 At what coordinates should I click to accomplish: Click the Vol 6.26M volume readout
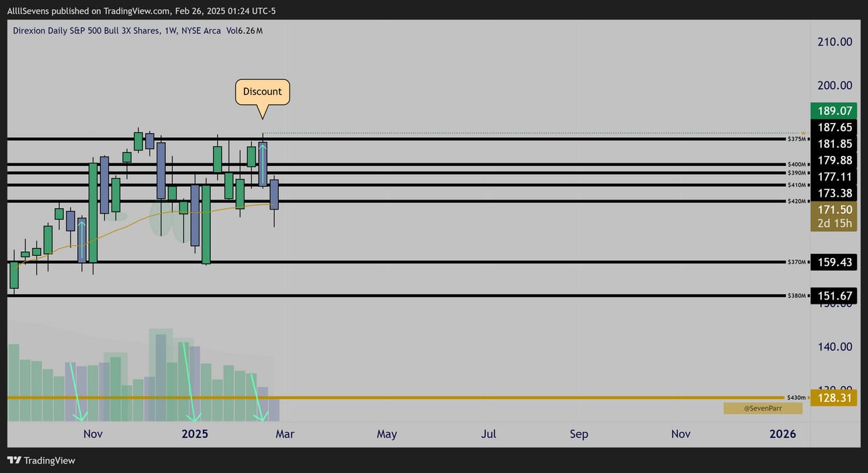click(x=245, y=31)
